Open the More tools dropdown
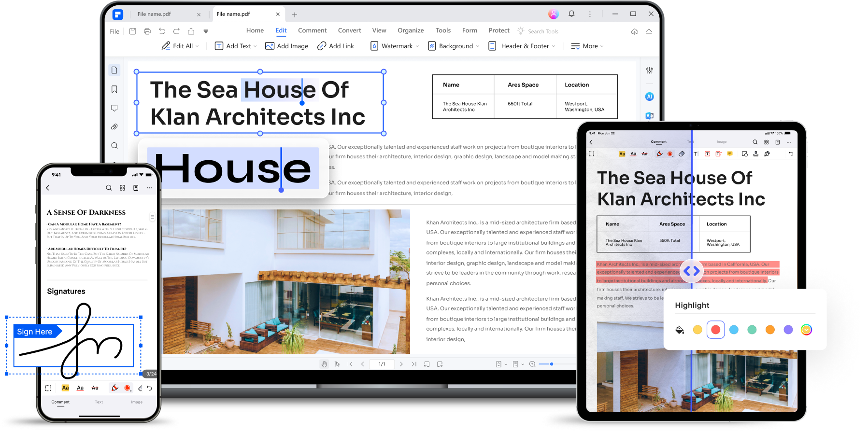 pos(587,46)
